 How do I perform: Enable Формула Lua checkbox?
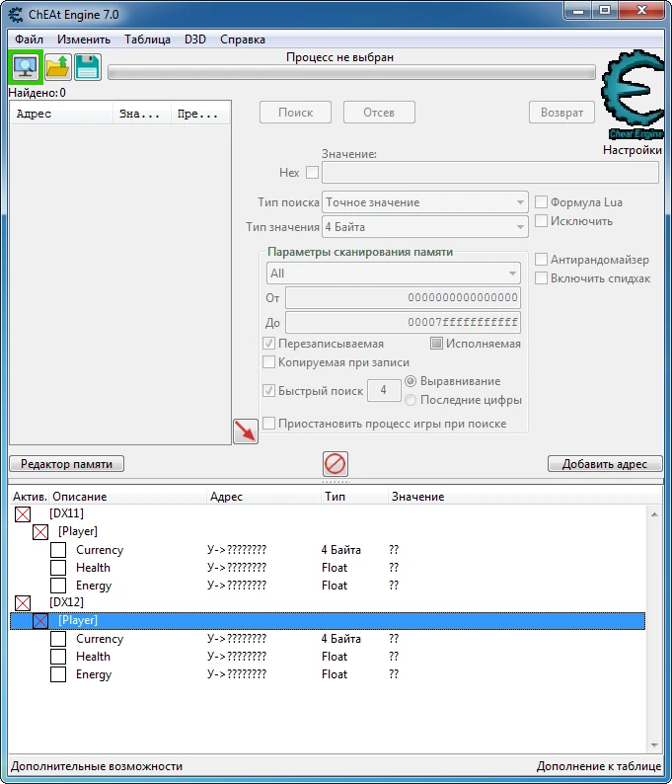(x=541, y=202)
